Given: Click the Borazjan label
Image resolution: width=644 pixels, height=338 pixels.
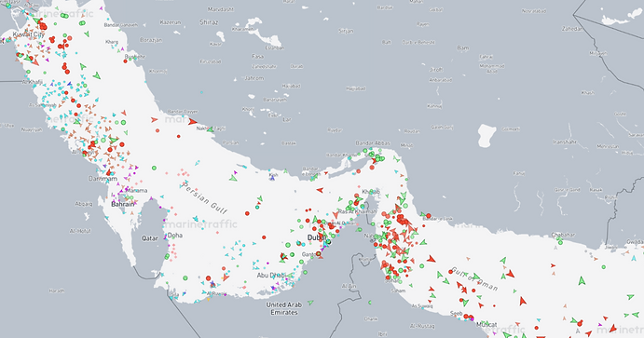Looking at the screenshot, I should pos(151,40).
